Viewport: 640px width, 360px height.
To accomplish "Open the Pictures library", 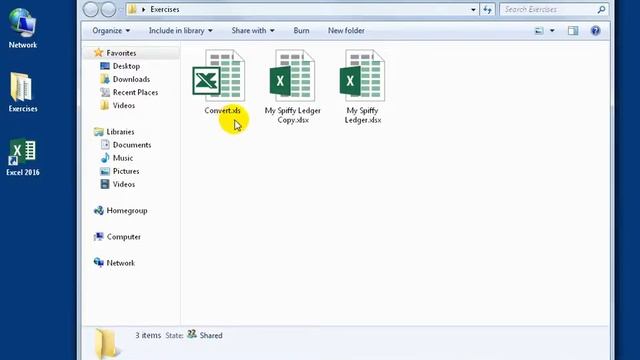I will tap(126, 171).
